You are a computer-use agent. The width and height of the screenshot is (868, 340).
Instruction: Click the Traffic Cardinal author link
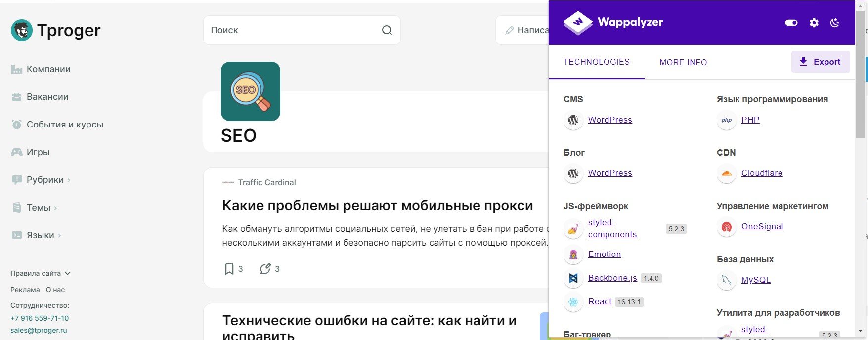point(267,182)
